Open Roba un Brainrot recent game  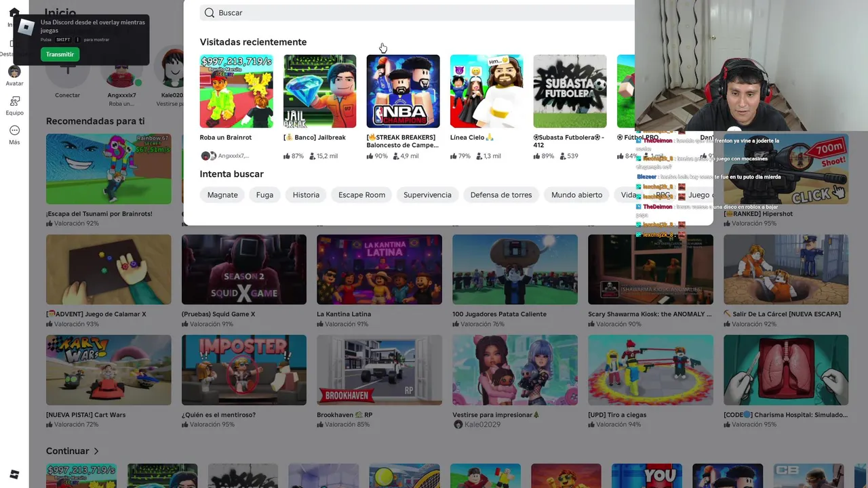236,91
